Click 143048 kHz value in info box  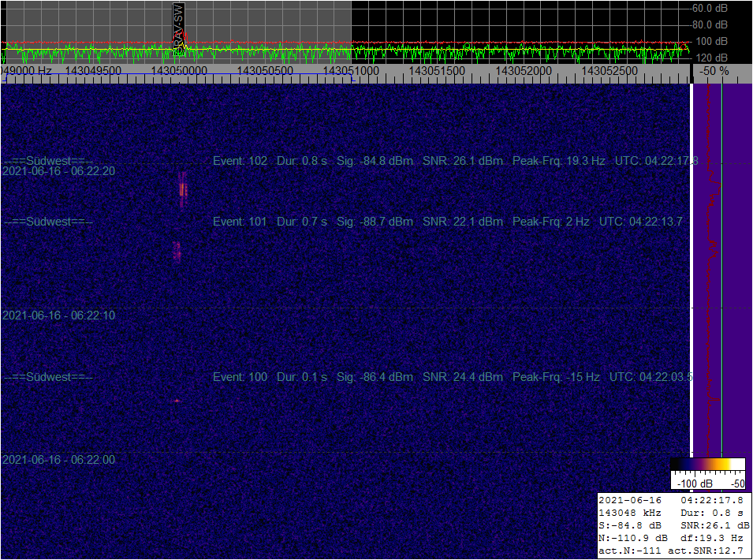629,513
